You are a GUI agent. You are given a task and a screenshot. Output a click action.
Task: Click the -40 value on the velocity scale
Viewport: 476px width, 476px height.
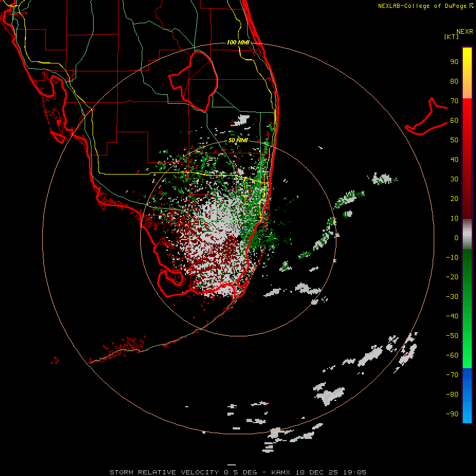tap(452, 316)
